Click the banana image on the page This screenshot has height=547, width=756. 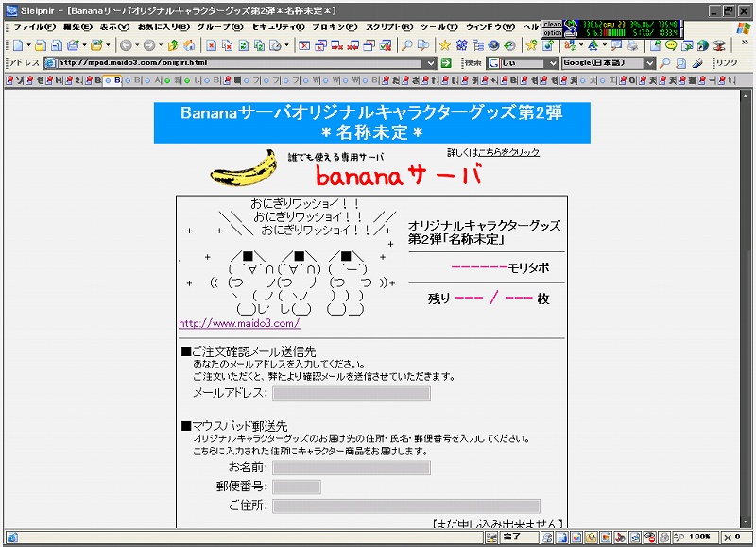point(244,168)
